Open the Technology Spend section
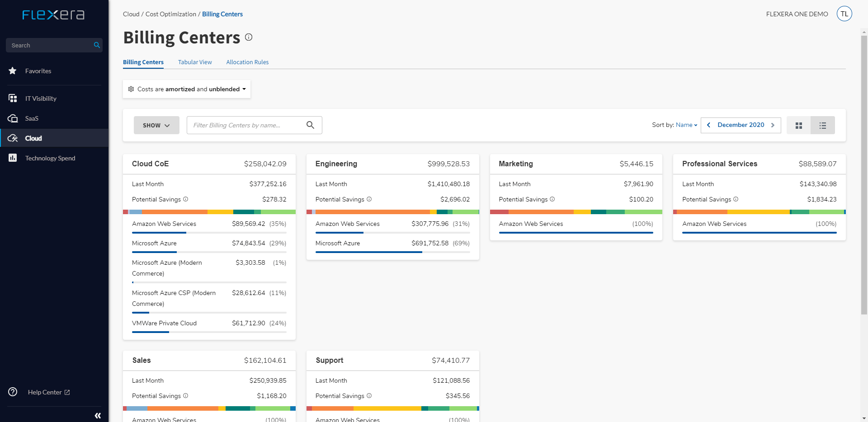Viewport: 868px width, 422px height. coord(50,158)
